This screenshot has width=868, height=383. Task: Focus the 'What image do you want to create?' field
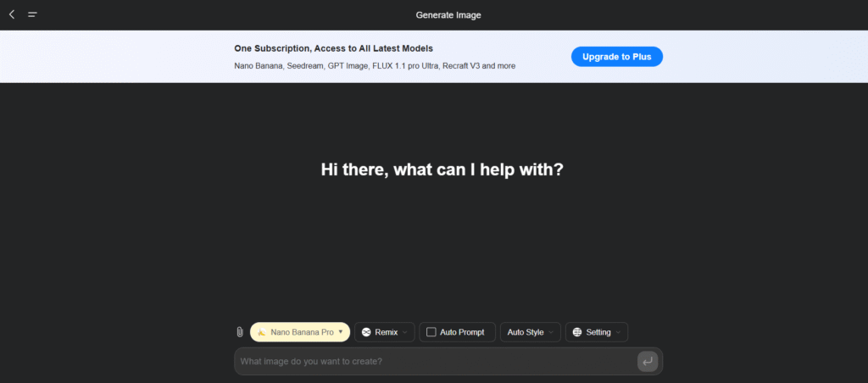432,362
